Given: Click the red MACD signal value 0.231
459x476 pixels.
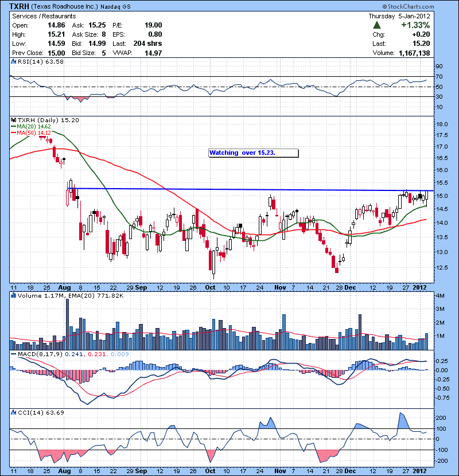Looking at the screenshot, I should click(97, 354).
